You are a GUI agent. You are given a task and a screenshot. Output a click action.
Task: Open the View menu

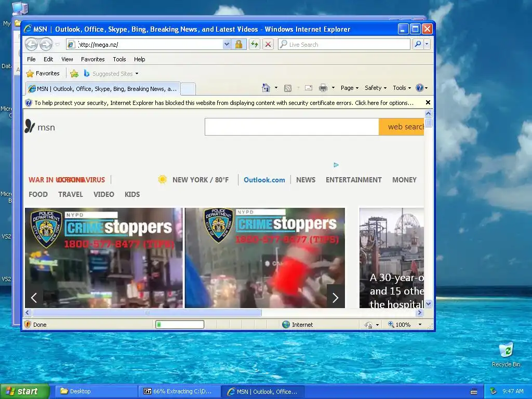click(x=67, y=59)
